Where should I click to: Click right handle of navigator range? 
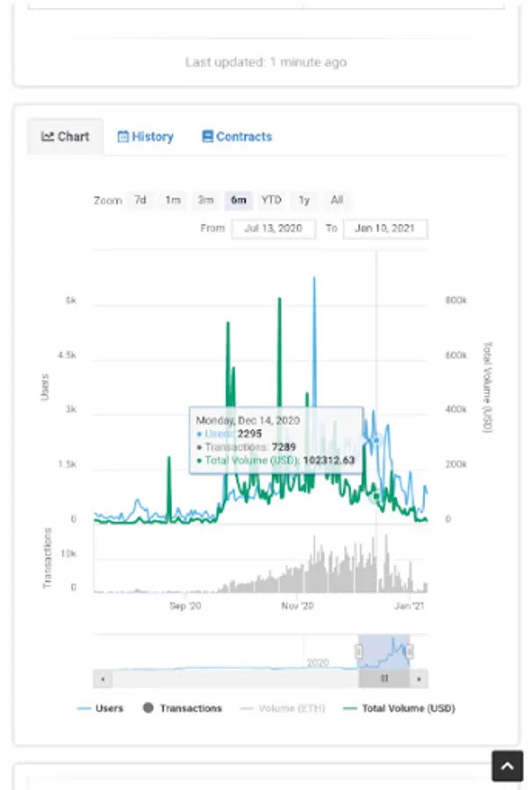tap(410, 652)
